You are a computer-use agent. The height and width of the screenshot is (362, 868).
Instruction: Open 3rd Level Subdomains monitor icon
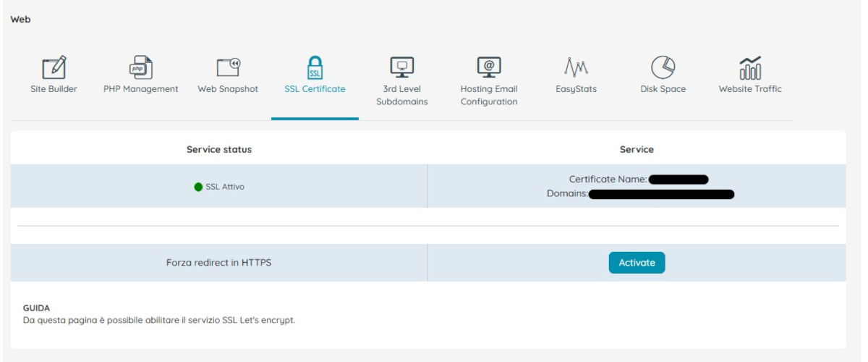click(x=401, y=67)
